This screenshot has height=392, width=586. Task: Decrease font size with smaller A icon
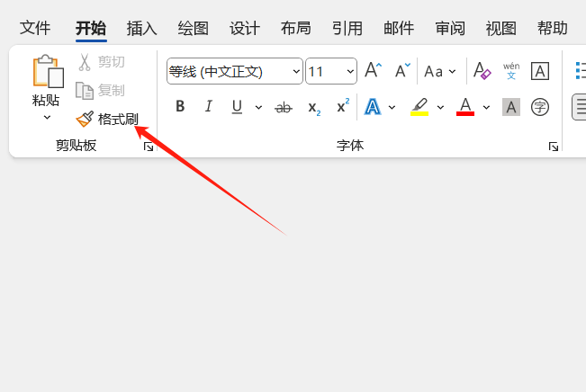[x=402, y=71]
